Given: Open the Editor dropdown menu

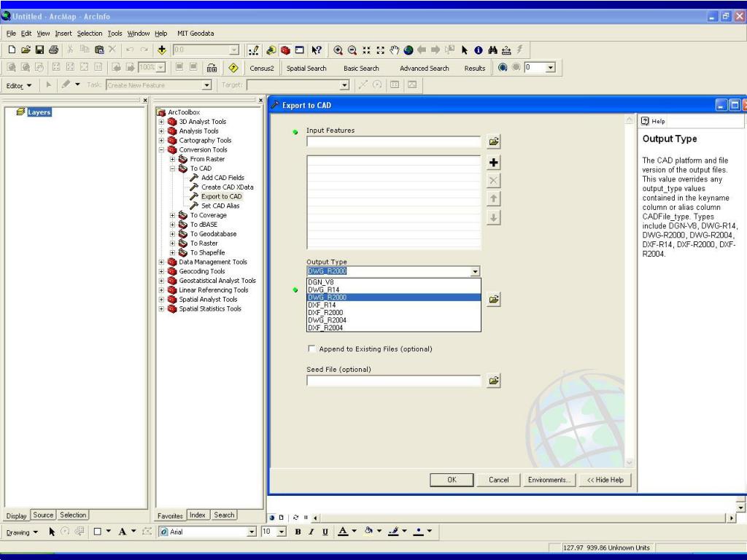Looking at the screenshot, I should click(18, 85).
